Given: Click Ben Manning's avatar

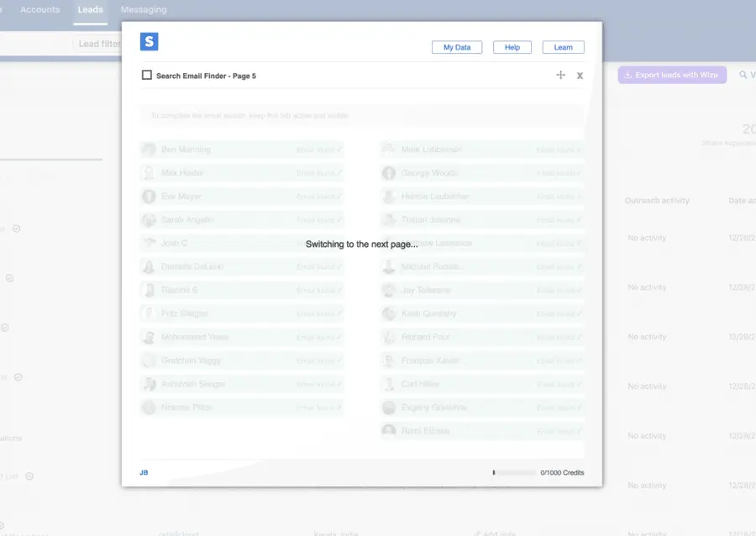Looking at the screenshot, I should click(149, 150).
